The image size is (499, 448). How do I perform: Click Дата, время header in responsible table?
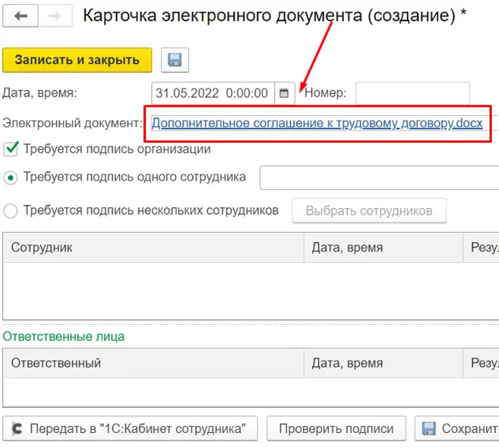pos(383,363)
